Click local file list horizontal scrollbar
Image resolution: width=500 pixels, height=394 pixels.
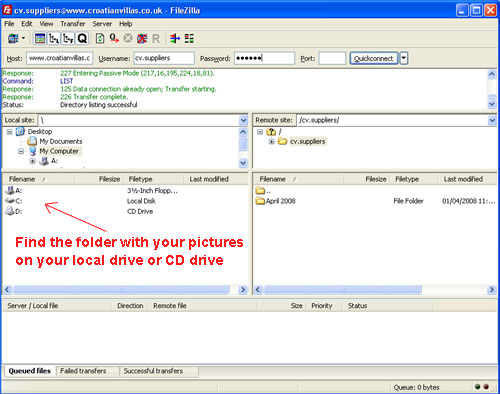[122, 290]
